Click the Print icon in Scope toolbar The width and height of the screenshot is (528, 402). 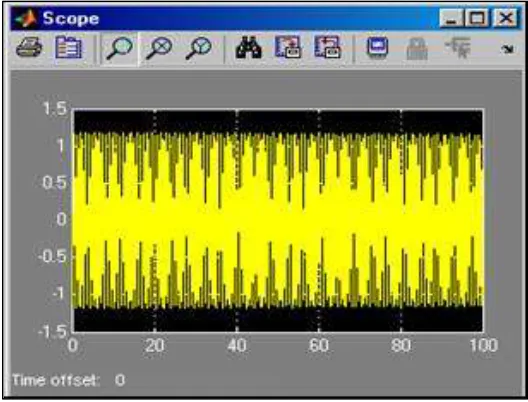pyautogui.click(x=29, y=48)
